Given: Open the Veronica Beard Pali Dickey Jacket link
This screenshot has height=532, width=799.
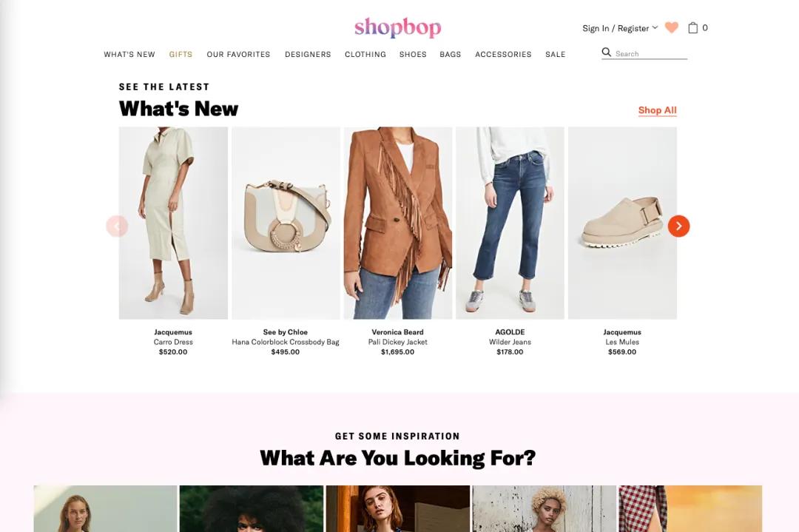Looking at the screenshot, I should tap(398, 342).
